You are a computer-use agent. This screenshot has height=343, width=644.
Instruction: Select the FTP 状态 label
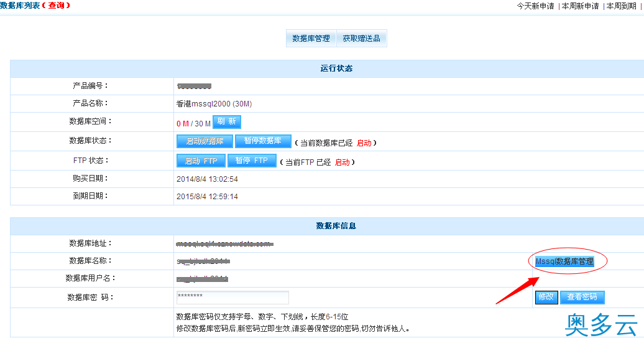(91, 161)
